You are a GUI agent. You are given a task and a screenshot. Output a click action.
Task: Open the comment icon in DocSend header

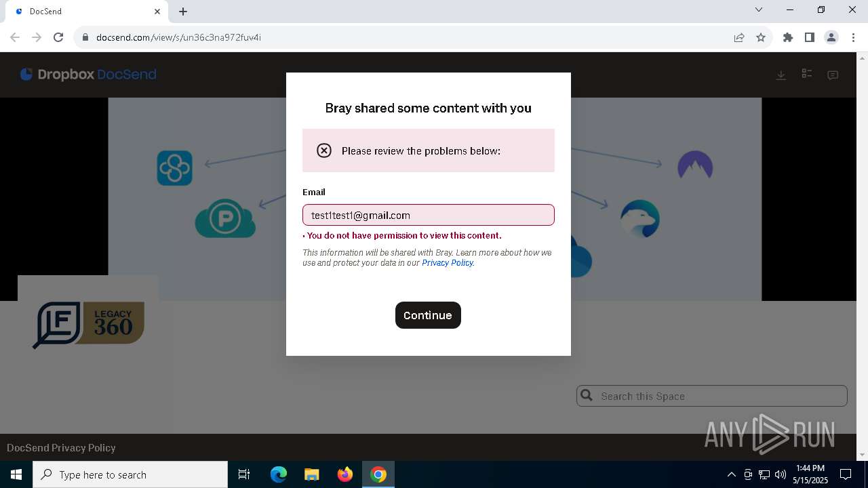click(x=833, y=75)
